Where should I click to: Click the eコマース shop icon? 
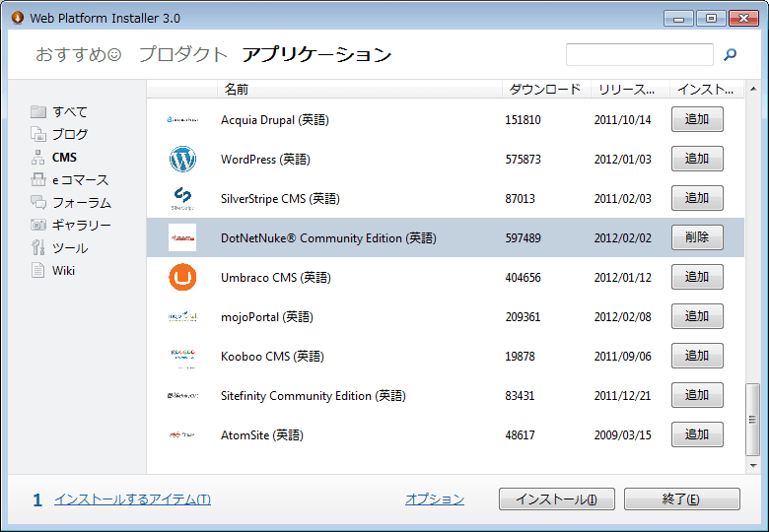(x=38, y=179)
